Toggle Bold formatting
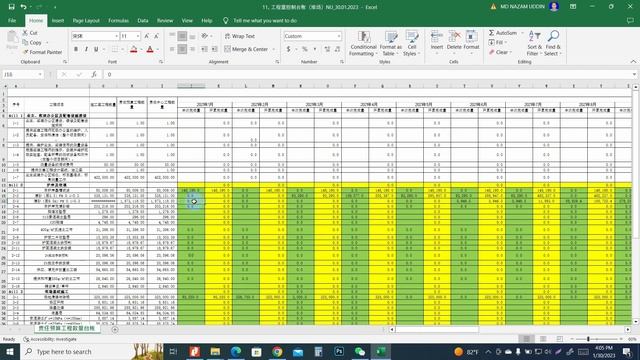The width and height of the screenshot is (640, 360). coord(76,49)
